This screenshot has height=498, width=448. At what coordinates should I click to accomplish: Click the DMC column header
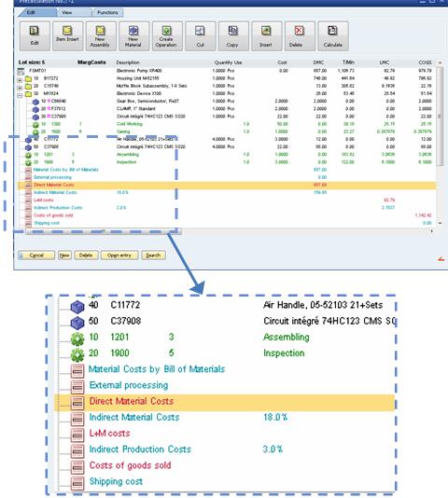(318, 62)
